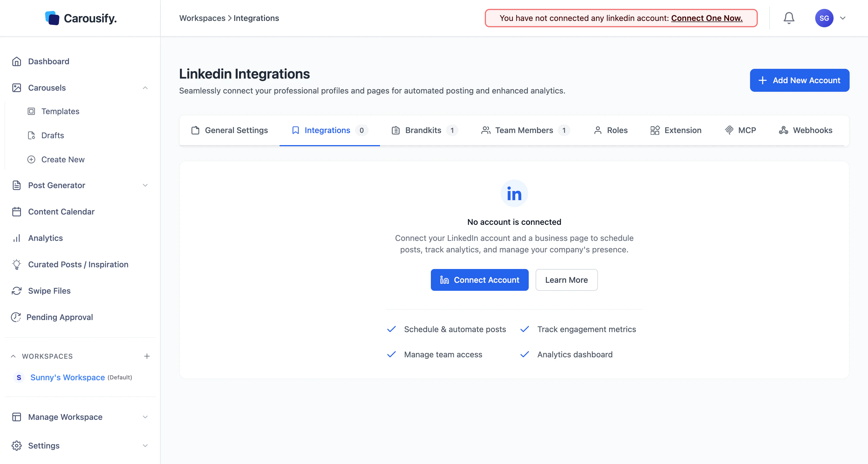
Task: Switch to the MCP tab
Action: 740,130
